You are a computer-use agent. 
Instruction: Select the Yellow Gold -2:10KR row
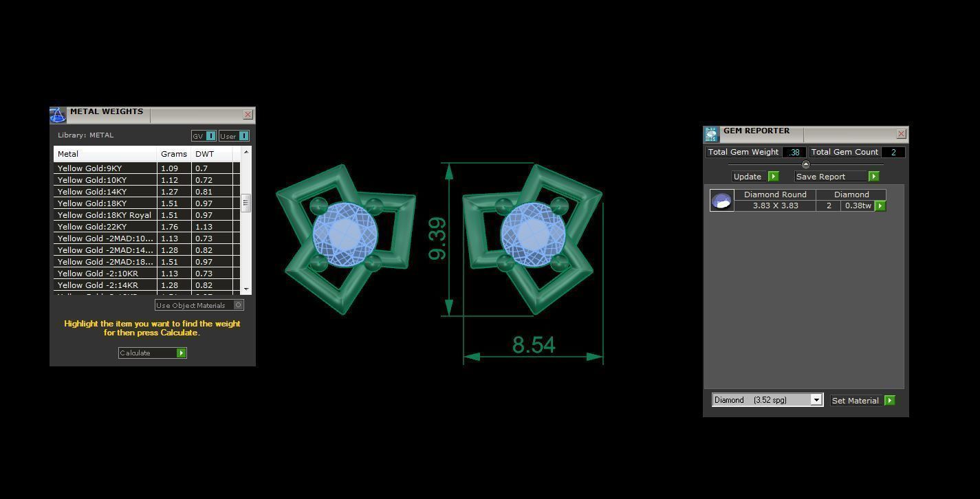(x=147, y=274)
